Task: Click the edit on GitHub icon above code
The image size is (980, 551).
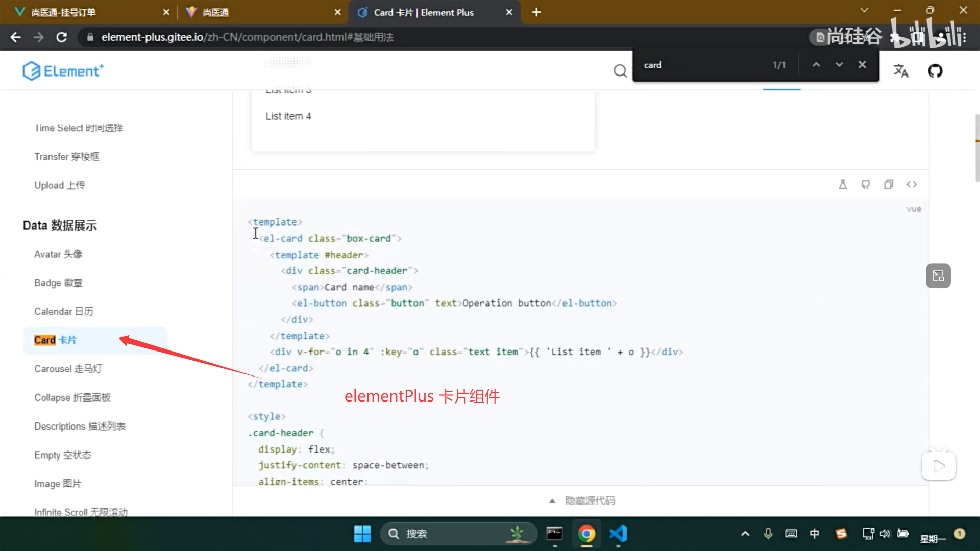Action: (x=866, y=184)
